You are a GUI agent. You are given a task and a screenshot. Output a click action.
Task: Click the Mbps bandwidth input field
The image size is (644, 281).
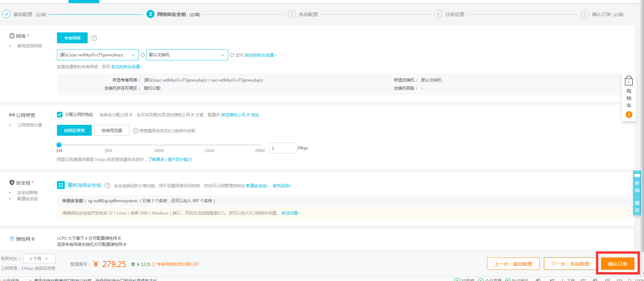click(283, 148)
